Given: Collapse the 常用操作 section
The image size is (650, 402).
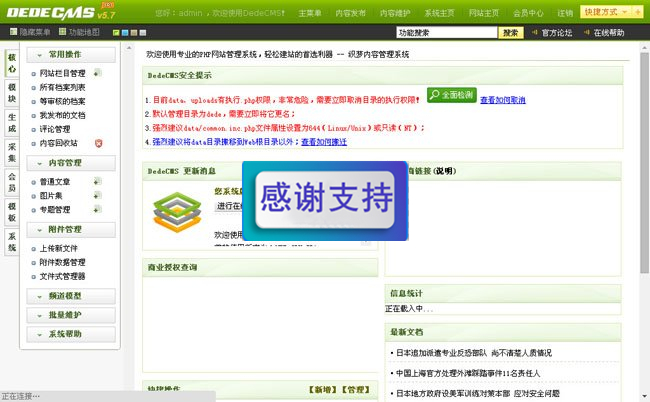Looking at the screenshot, I should tap(71, 55).
